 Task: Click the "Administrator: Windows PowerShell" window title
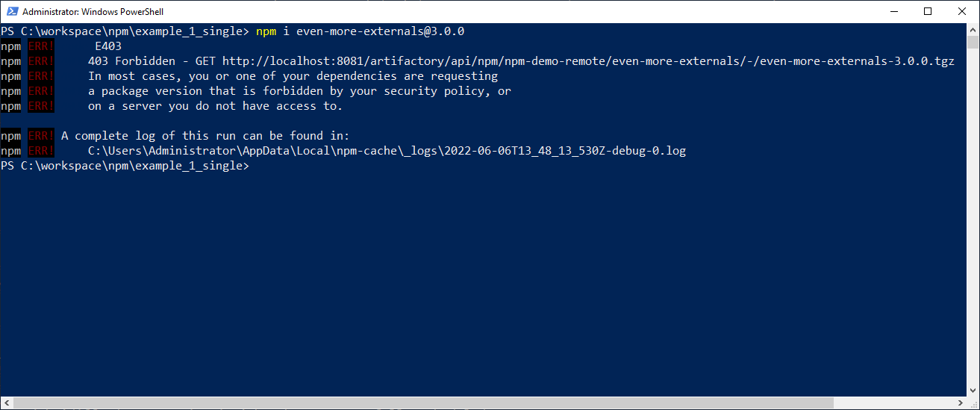click(93, 11)
